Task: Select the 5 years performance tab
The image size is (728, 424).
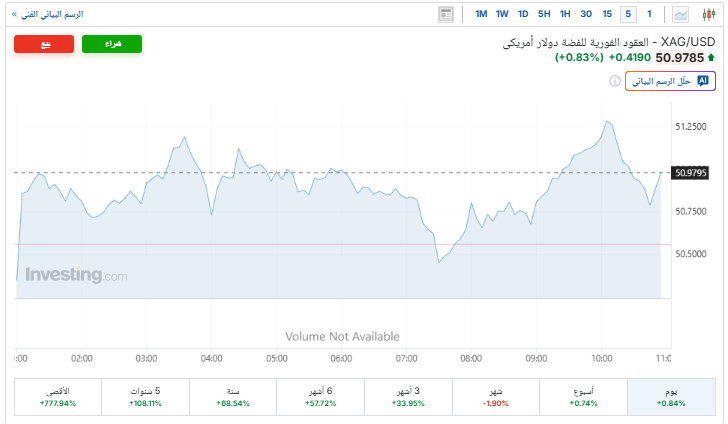Action: [145, 396]
